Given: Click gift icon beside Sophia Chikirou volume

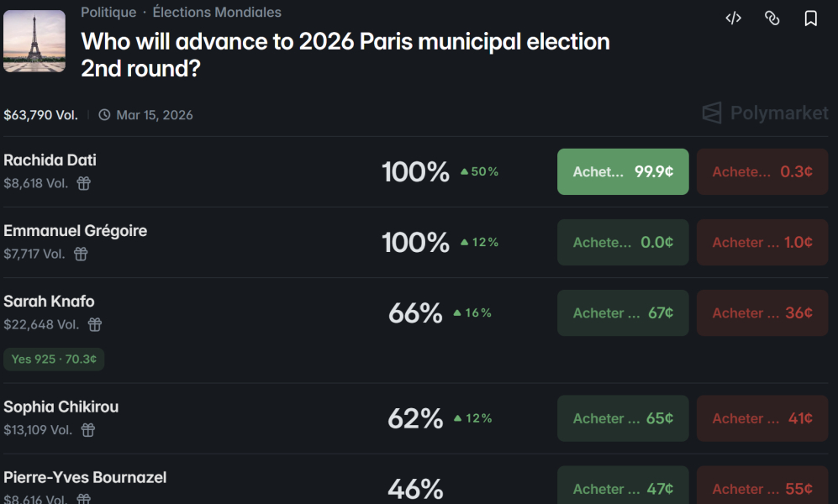Looking at the screenshot, I should 88,430.
